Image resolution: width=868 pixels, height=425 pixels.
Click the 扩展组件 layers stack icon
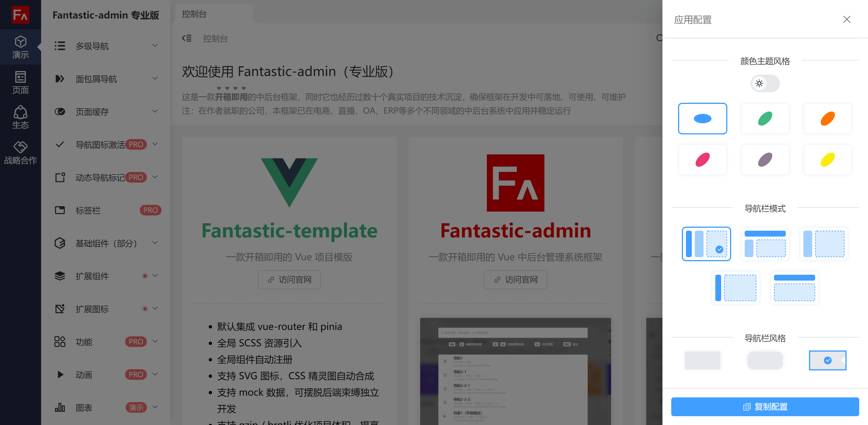(60, 276)
